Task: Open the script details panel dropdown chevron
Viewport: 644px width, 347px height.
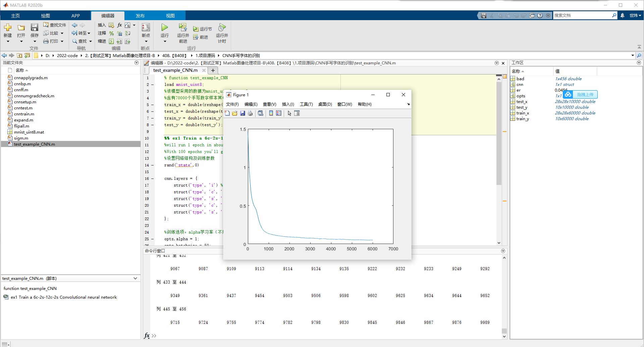Action: (135, 278)
